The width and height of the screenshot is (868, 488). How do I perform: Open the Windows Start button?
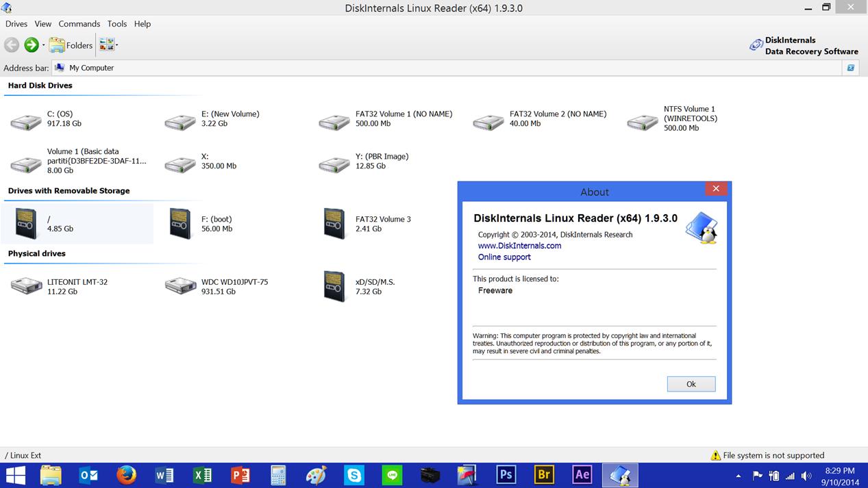coord(15,475)
